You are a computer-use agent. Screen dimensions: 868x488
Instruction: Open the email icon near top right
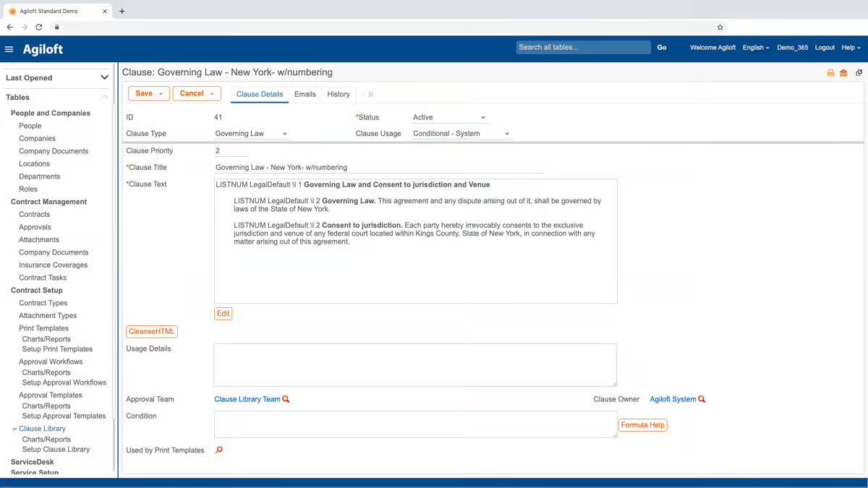click(843, 72)
